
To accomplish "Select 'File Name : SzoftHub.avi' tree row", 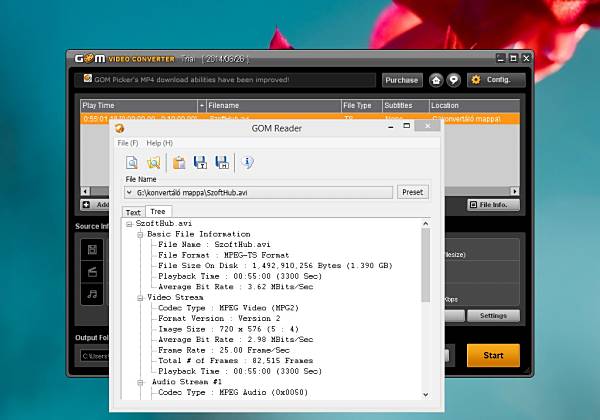I will coord(214,244).
